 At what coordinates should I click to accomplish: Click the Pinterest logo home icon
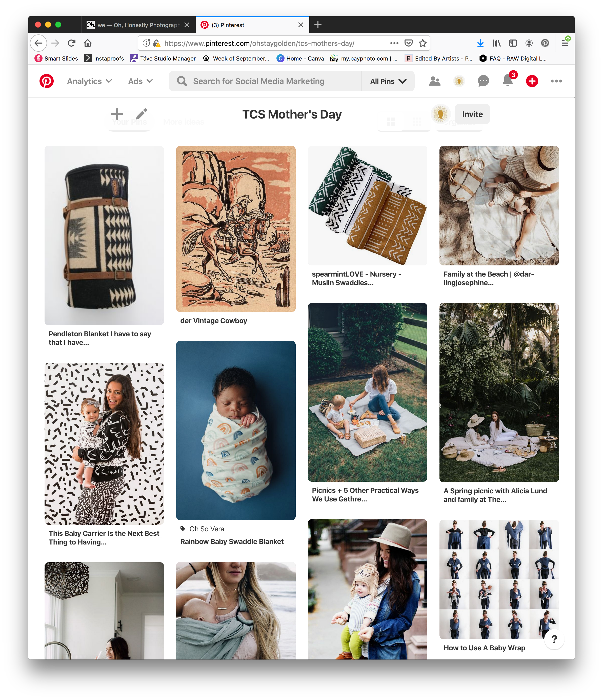(47, 81)
